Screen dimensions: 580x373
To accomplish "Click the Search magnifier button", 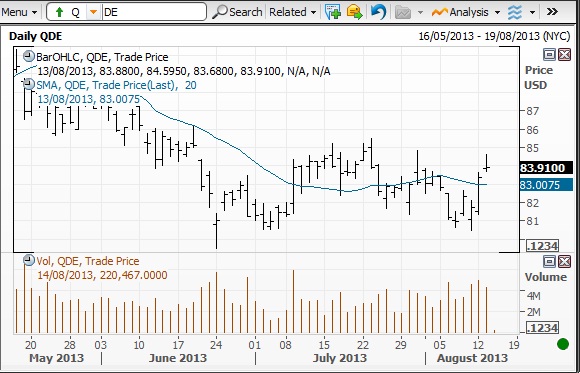I will pyautogui.click(x=237, y=12).
